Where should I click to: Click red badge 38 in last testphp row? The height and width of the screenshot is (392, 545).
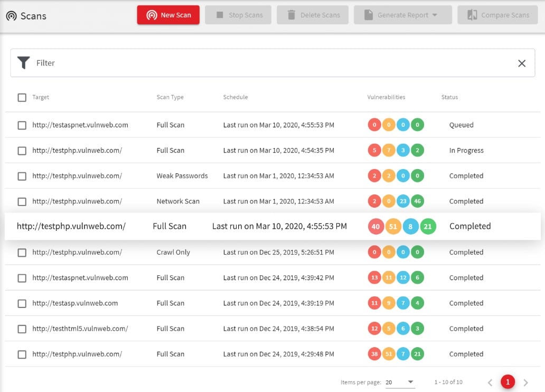[x=374, y=354]
